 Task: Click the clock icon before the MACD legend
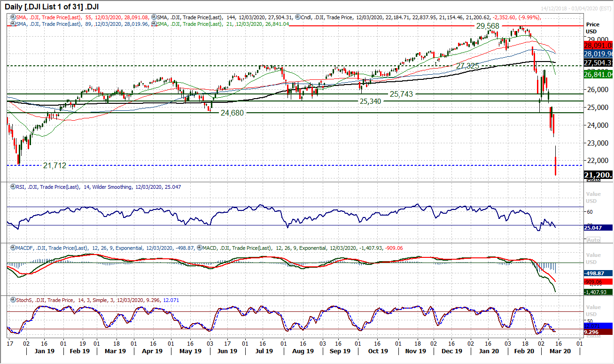201,248
